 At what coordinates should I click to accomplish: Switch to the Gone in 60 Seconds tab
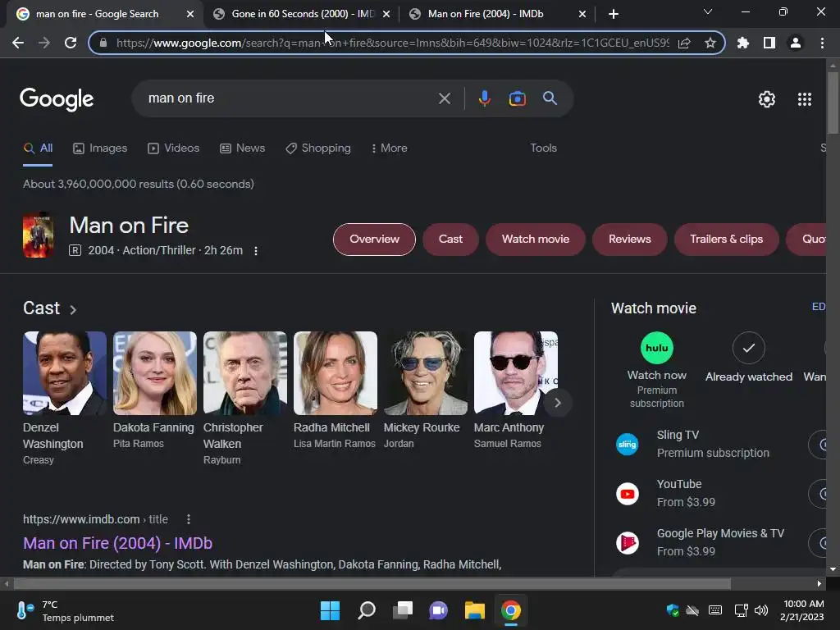303,14
